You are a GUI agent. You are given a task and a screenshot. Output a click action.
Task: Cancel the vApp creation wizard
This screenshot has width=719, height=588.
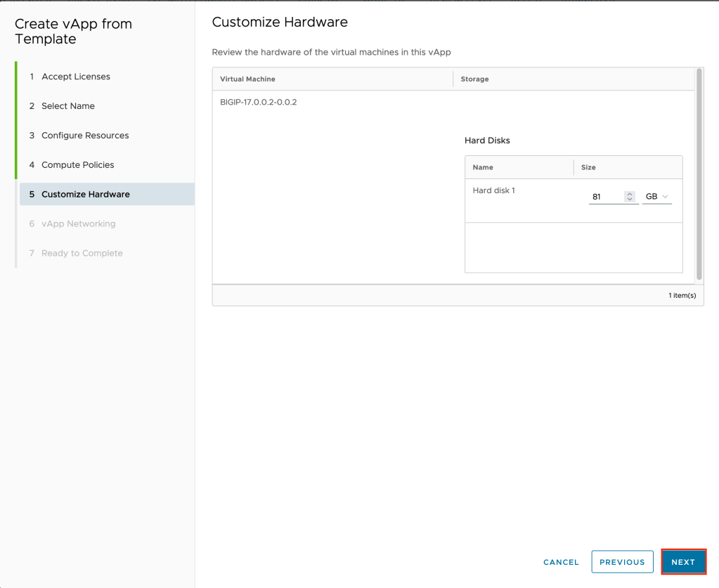pyautogui.click(x=561, y=562)
